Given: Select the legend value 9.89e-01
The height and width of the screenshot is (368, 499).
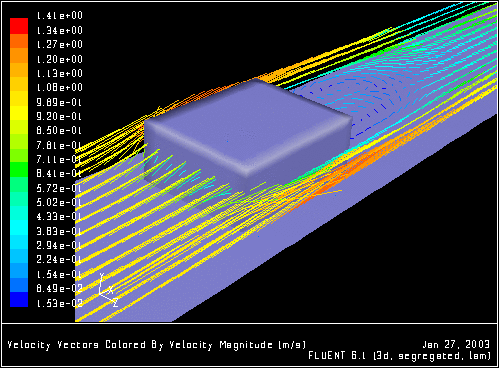Looking at the screenshot, I should click(59, 102).
